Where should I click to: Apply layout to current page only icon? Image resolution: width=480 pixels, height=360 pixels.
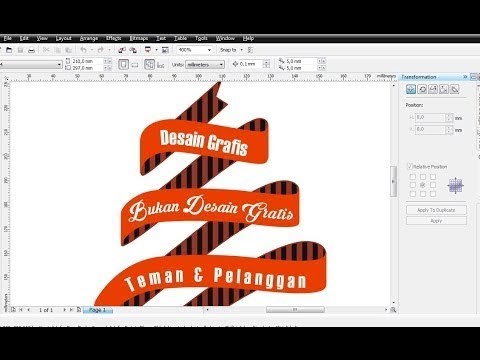click(161, 65)
